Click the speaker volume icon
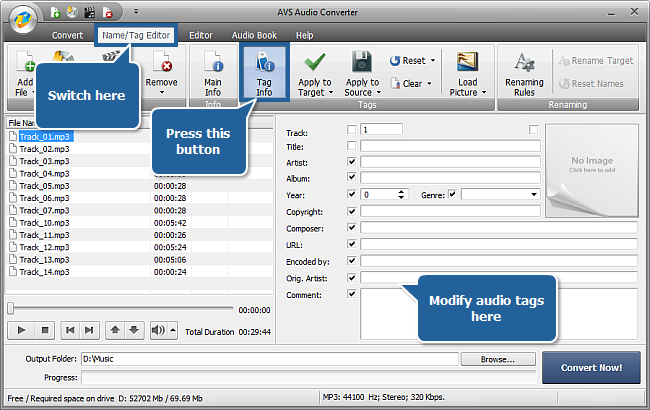 pyautogui.click(x=158, y=330)
